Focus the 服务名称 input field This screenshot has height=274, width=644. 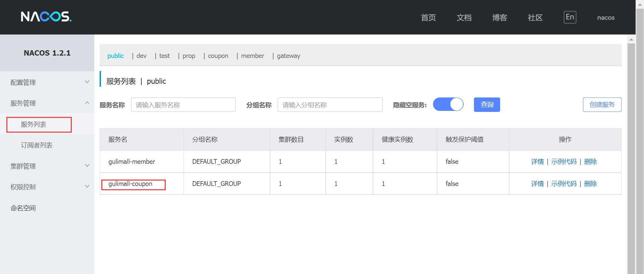click(x=183, y=105)
